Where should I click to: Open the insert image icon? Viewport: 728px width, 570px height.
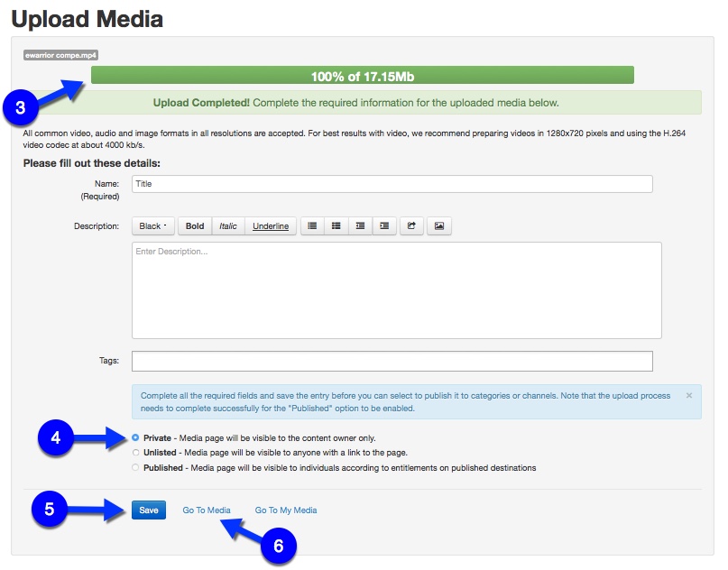[x=441, y=225]
